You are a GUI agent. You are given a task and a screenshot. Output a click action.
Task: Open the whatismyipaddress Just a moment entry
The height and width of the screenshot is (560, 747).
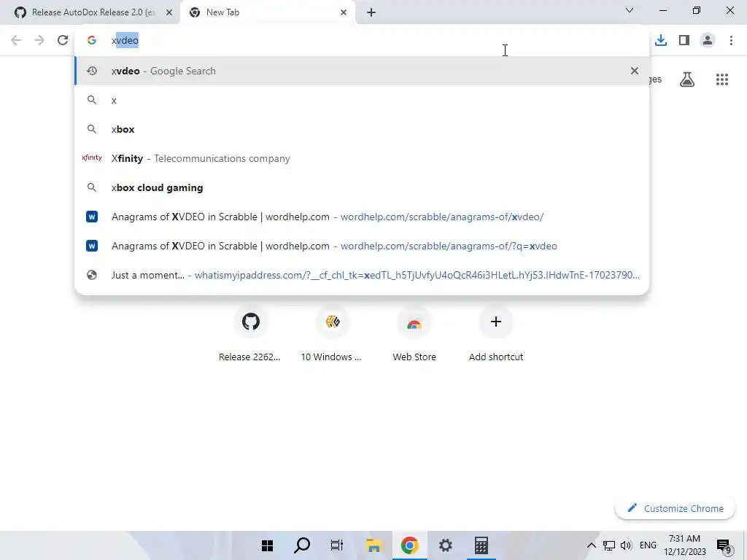tap(362, 275)
